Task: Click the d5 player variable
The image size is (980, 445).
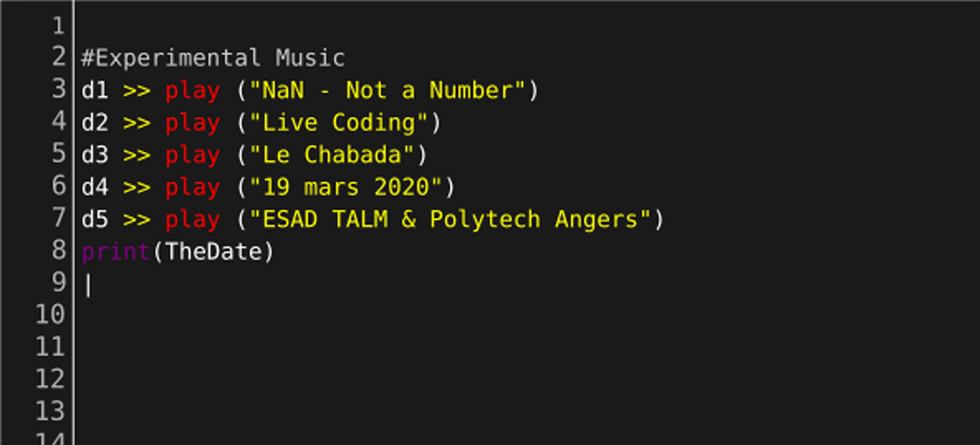Action: click(x=94, y=219)
